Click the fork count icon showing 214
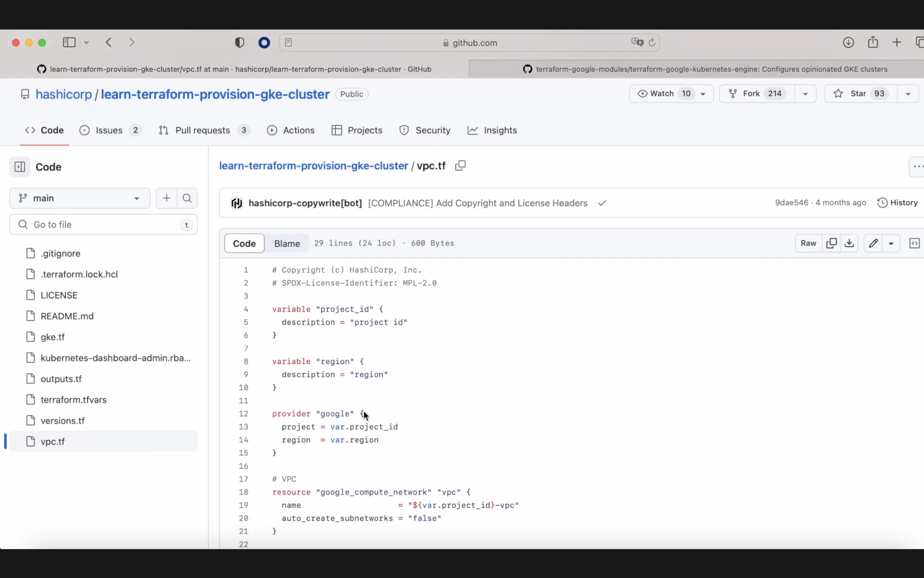The height and width of the screenshot is (578, 924). pos(775,93)
